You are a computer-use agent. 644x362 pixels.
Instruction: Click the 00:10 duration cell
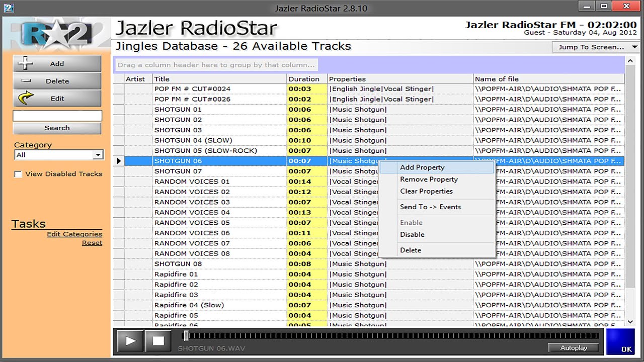307,140
